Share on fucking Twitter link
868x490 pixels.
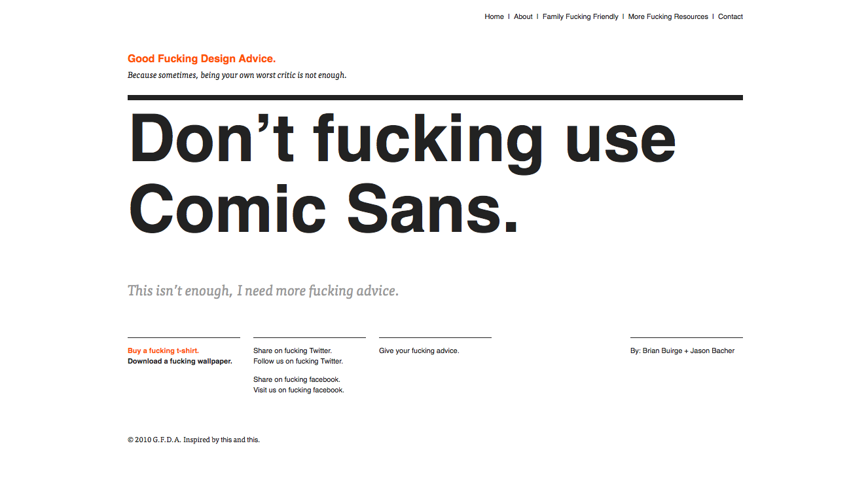293,351
